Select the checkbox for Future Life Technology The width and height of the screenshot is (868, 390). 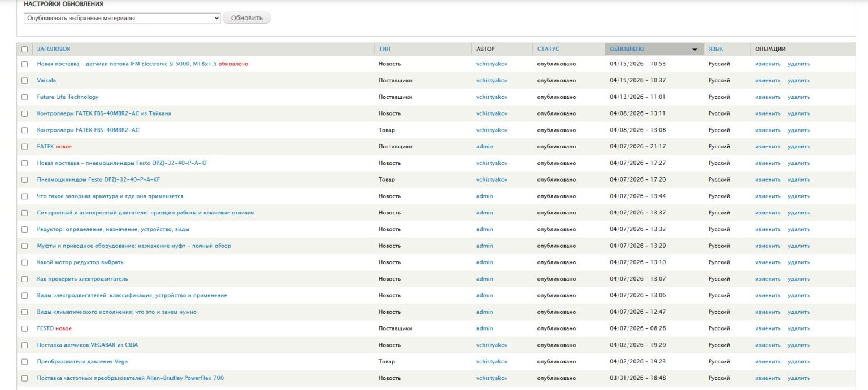click(x=24, y=97)
